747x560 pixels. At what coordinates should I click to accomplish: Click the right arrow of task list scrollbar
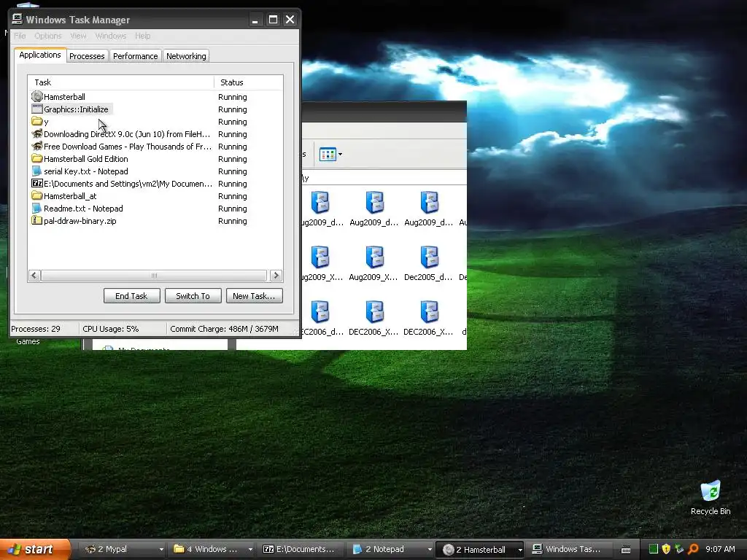tap(276, 275)
